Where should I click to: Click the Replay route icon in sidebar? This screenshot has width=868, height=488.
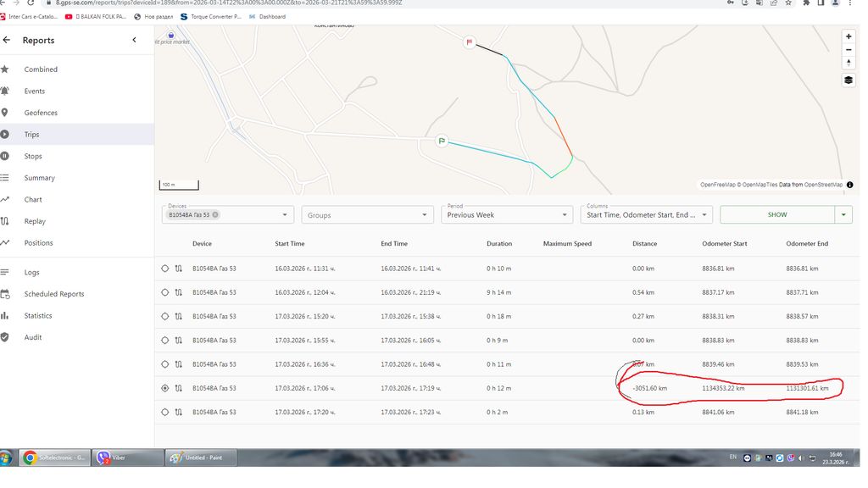[x=5, y=221]
